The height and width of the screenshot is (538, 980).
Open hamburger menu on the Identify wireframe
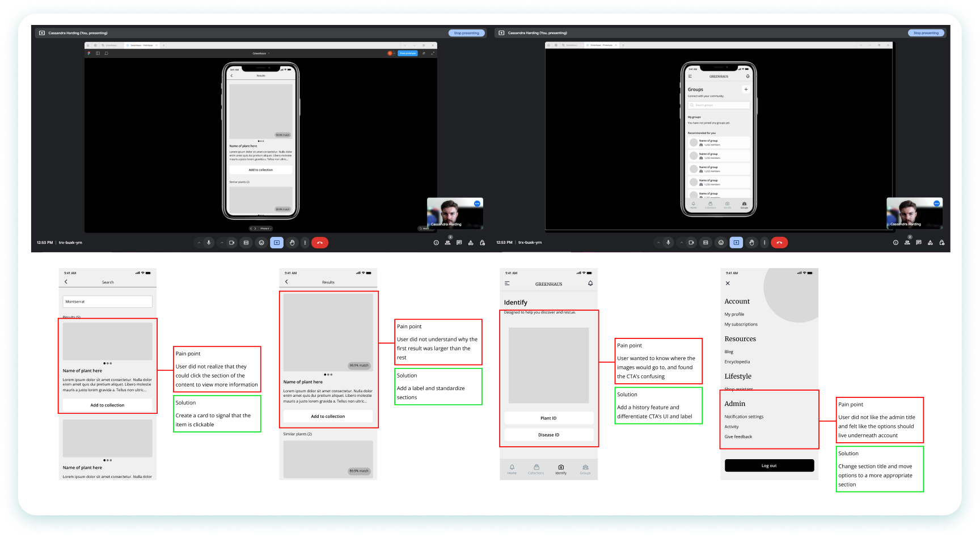[x=507, y=283]
